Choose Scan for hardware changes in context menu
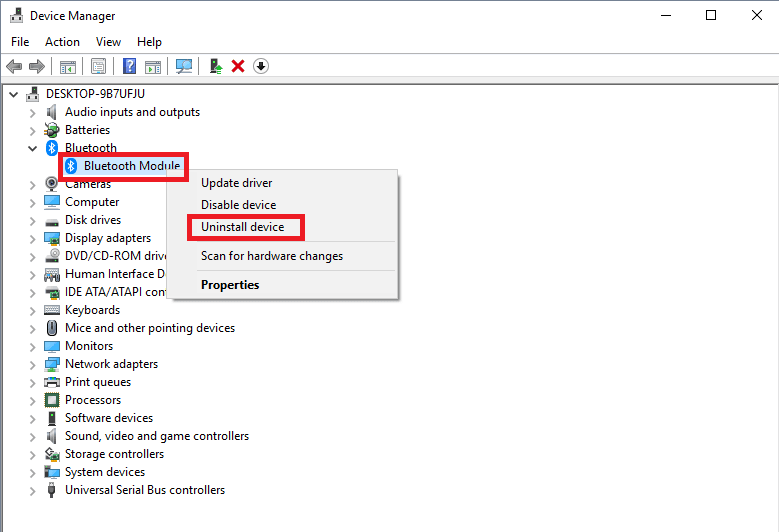Image resolution: width=779 pixels, height=532 pixels. 282,256
